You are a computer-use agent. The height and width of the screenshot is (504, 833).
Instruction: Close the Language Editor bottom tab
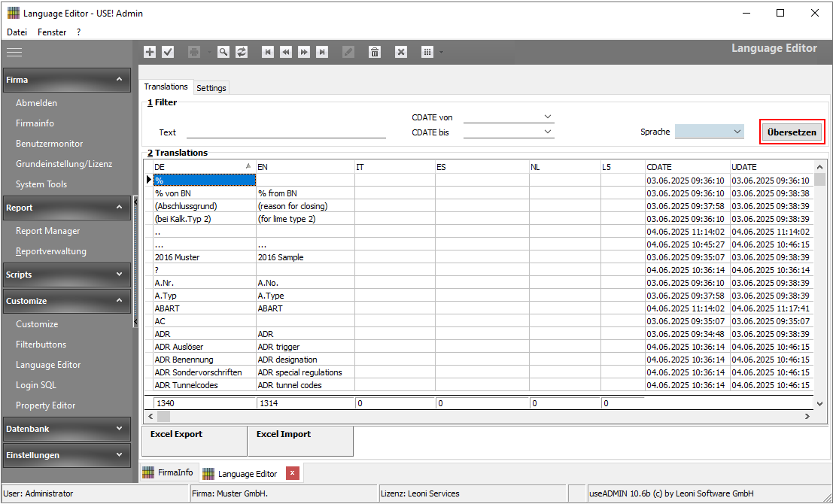point(292,473)
